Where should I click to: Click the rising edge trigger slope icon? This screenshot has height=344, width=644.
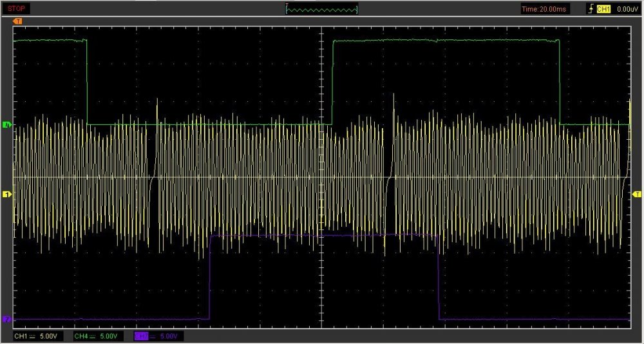click(589, 9)
